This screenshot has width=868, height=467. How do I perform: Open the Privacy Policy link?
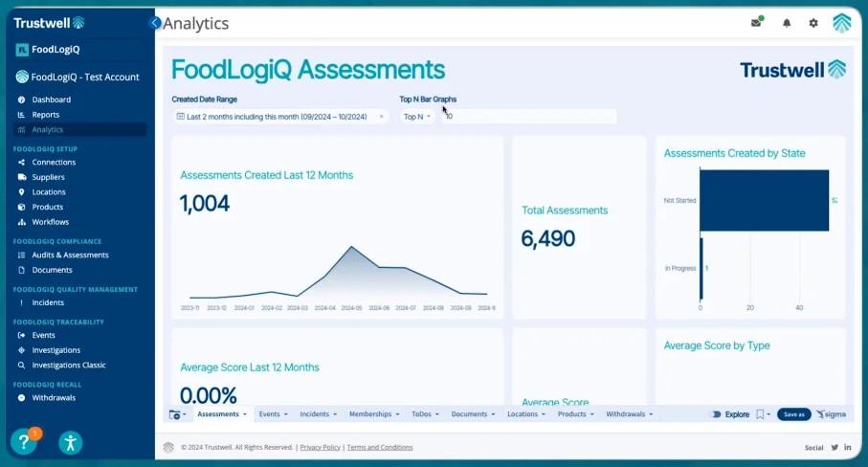(319, 447)
